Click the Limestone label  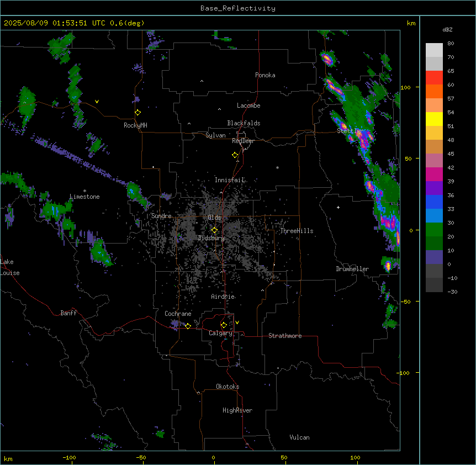[84, 197]
